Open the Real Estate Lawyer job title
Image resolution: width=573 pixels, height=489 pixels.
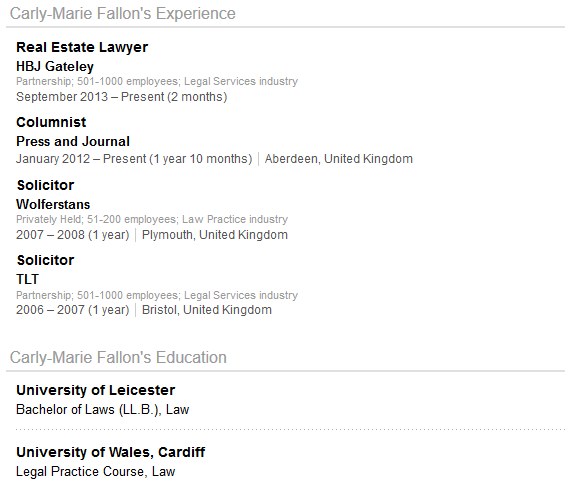click(x=82, y=47)
